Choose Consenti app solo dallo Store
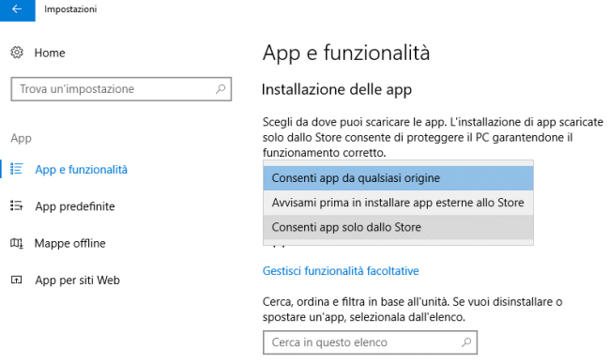This screenshot has width=610, height=364. pos(398,227)
